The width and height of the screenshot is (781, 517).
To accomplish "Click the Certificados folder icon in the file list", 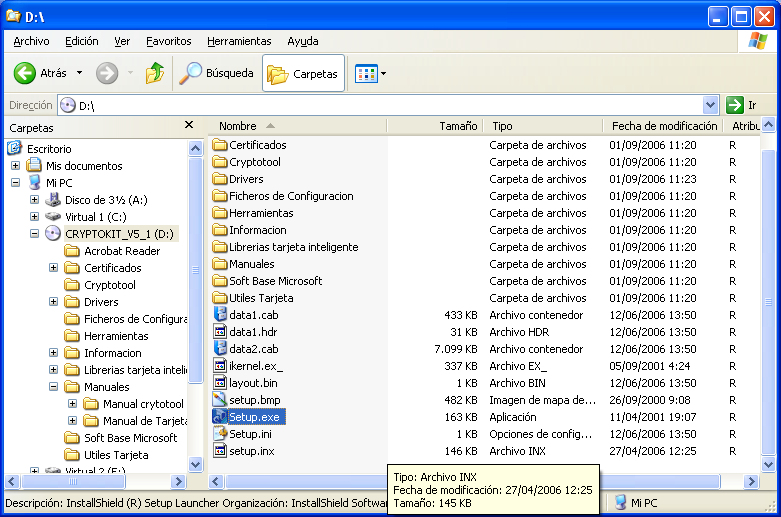I will 220,145.
